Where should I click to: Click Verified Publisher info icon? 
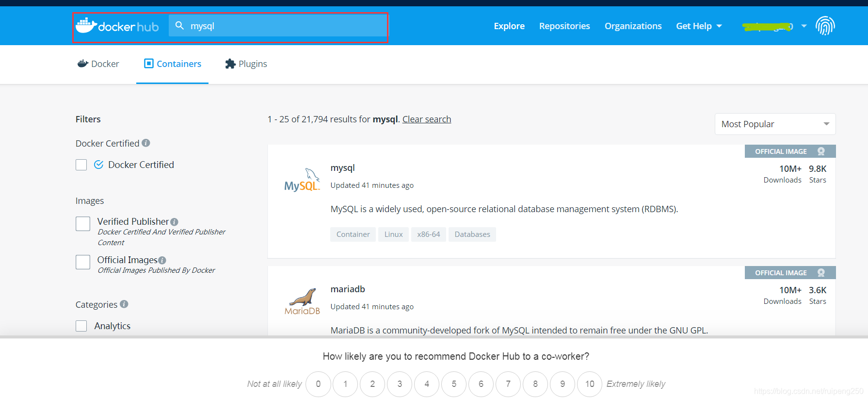(x=175, y=222)
